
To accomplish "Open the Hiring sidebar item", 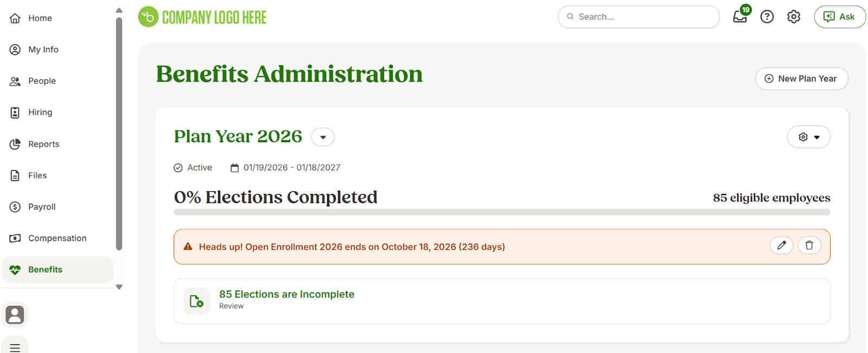I will click(40, 112).
